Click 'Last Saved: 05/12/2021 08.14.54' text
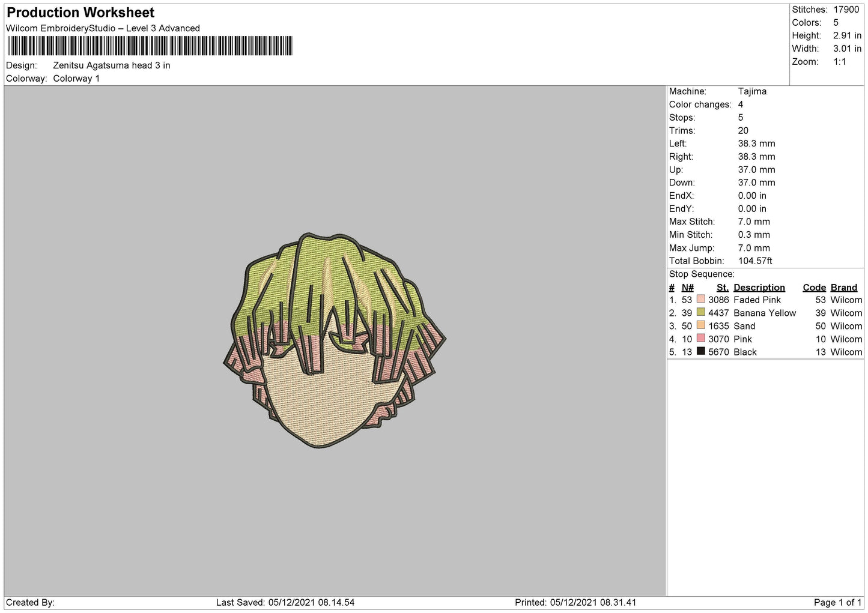 click(285, 602)
